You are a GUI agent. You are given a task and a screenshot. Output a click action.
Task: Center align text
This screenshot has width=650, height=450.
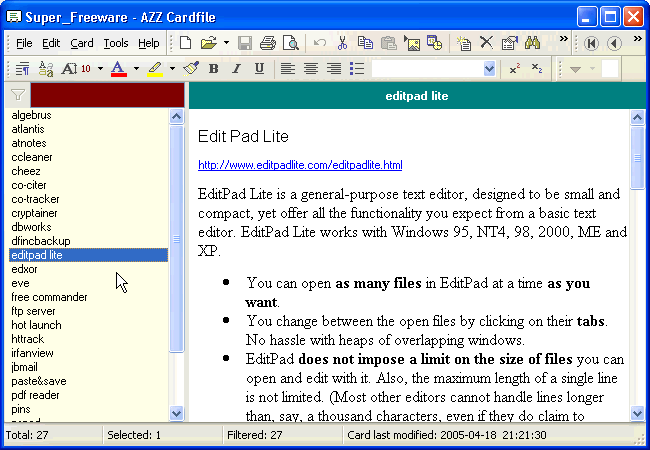click(311, 68)
